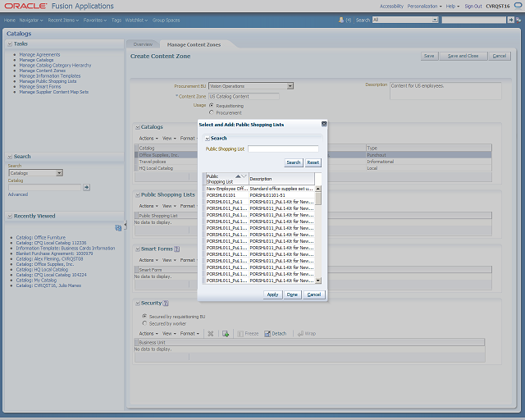Click Detach in the Security toolbar
This screenshot has height=420, width=525.
point(276,334)
